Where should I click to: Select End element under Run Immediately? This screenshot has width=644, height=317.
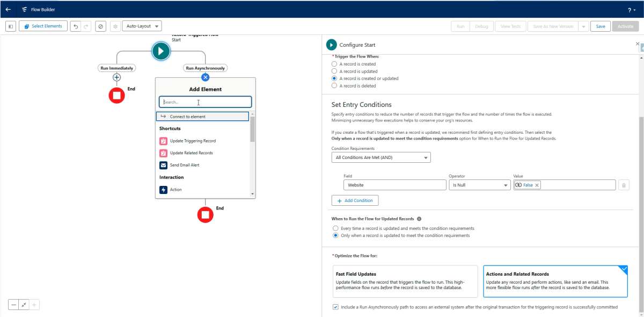coord(116,96)
